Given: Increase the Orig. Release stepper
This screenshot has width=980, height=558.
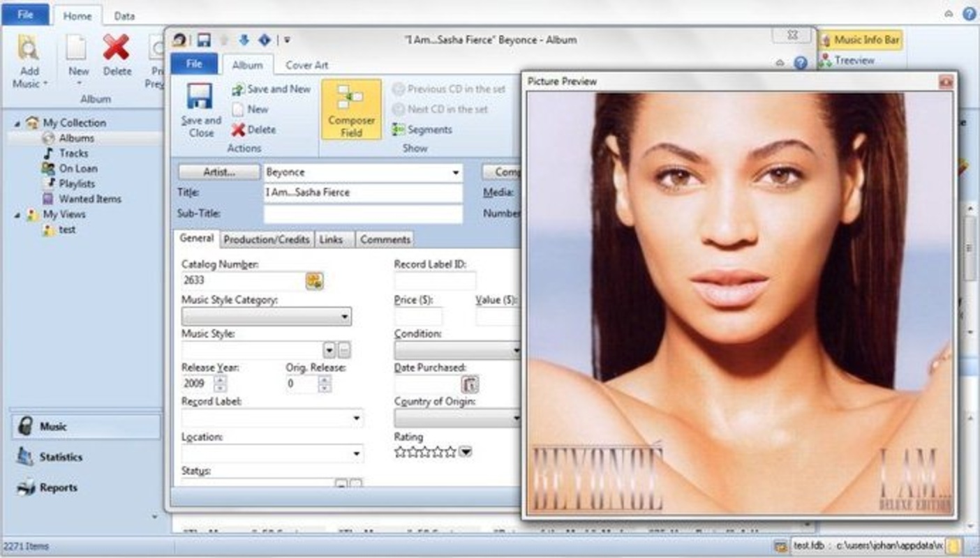Looking at the screenshot, I should click(x=325, y=379).
